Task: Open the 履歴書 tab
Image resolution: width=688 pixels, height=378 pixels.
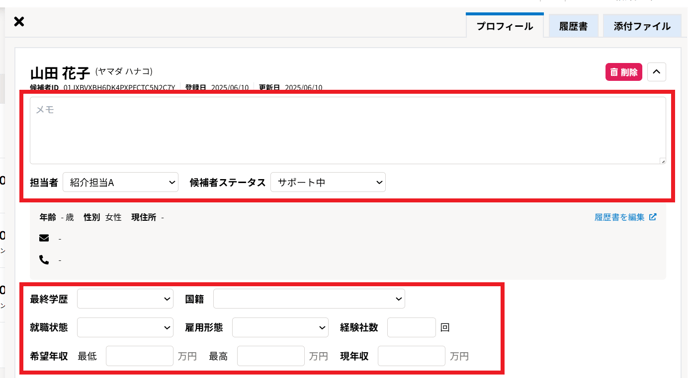Action: click(573, 26)
